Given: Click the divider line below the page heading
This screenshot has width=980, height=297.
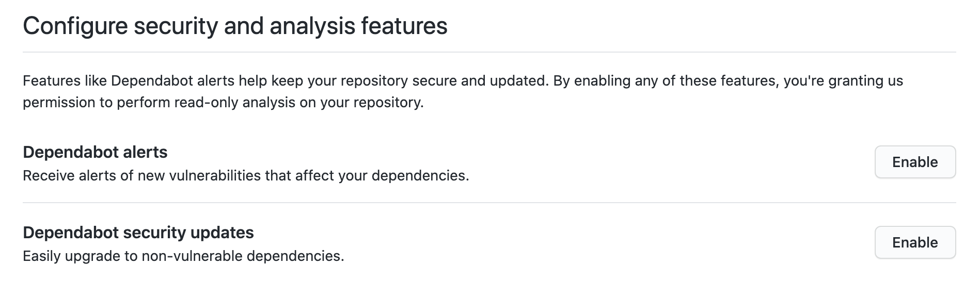Looking at the screenshot, I should (x=489, y=52).
